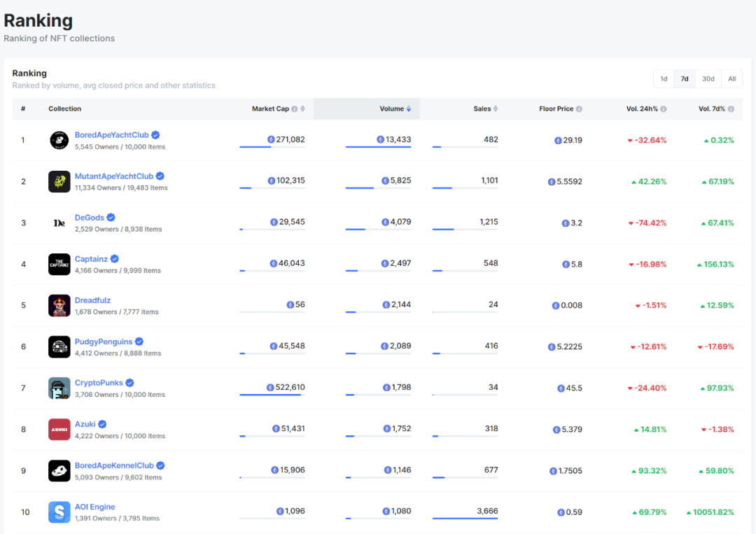
Task: Click Azuki market cap 51,431
Action: pos(293,428)
